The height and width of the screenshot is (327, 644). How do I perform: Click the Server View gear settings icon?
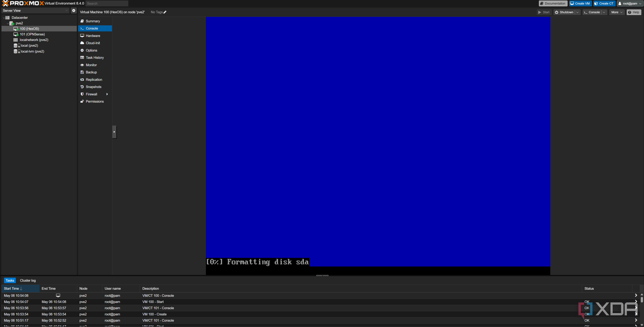pos(74,11)
